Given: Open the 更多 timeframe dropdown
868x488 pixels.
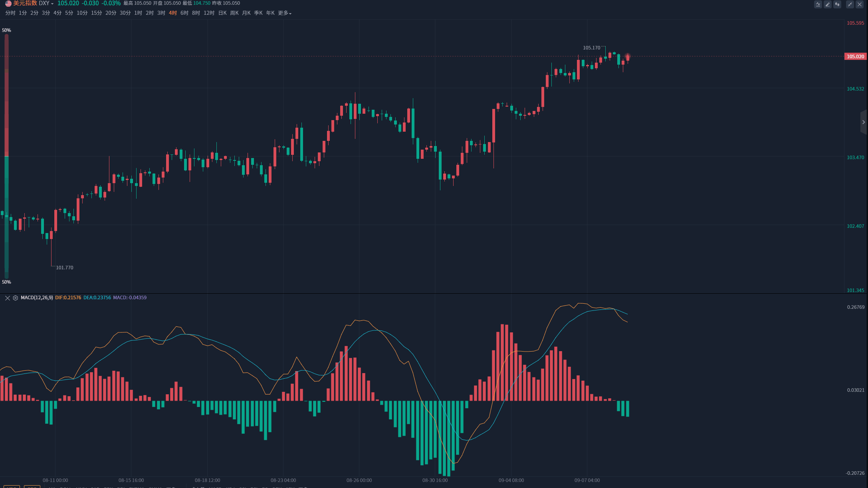Looking at the screenshot, I should pyautogui.click(x=285, y=13).
